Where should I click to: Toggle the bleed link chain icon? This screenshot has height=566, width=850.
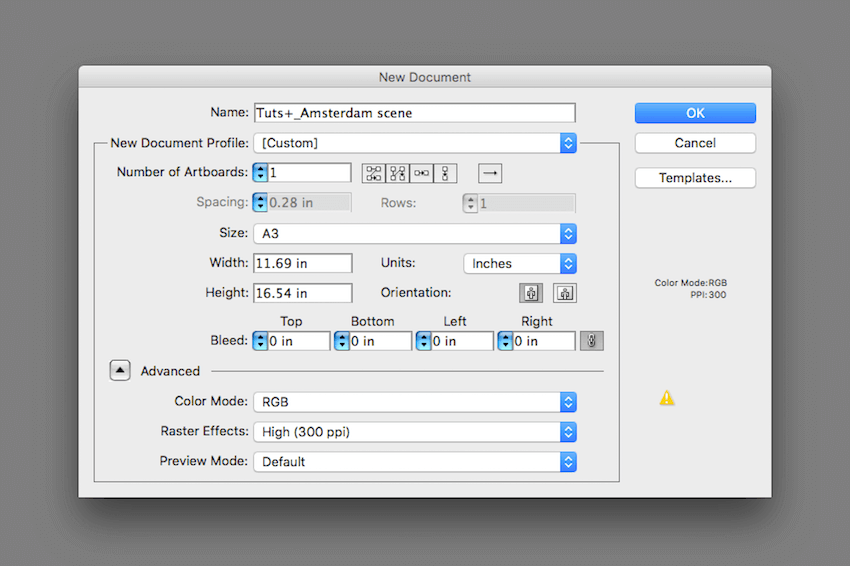pos(591,341)
